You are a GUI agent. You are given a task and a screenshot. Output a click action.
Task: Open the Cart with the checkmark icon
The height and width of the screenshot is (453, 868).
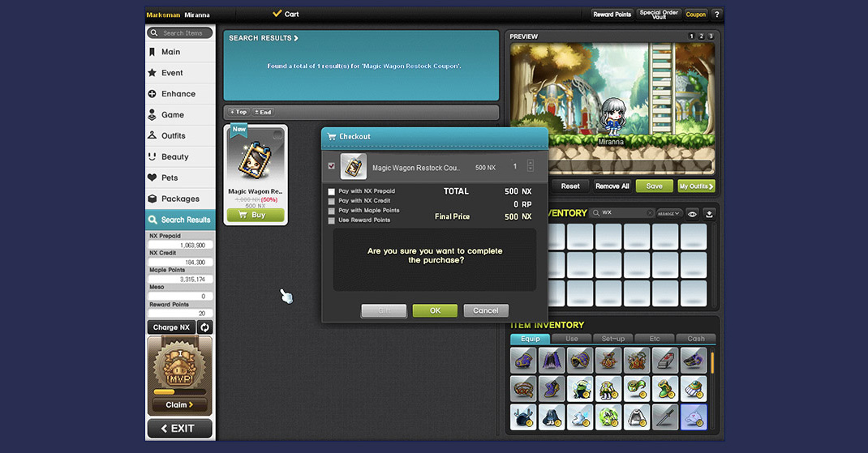(x=286, y=15)
